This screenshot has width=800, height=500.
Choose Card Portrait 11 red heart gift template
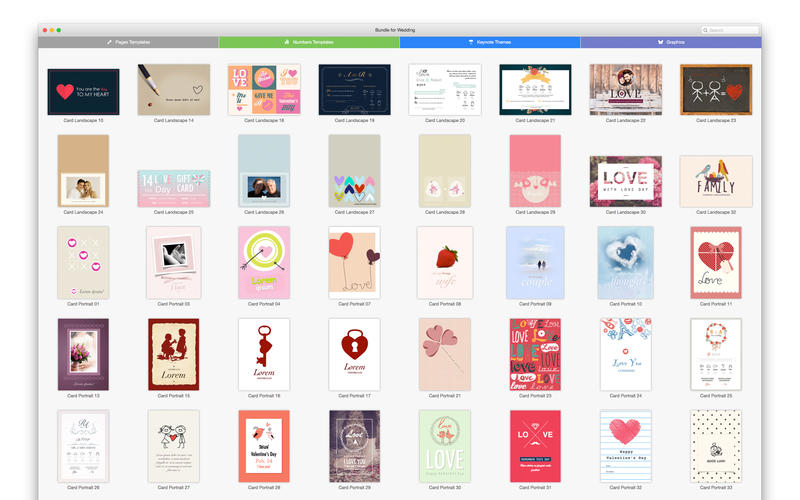pyautogui.click(x=716, y=263)
